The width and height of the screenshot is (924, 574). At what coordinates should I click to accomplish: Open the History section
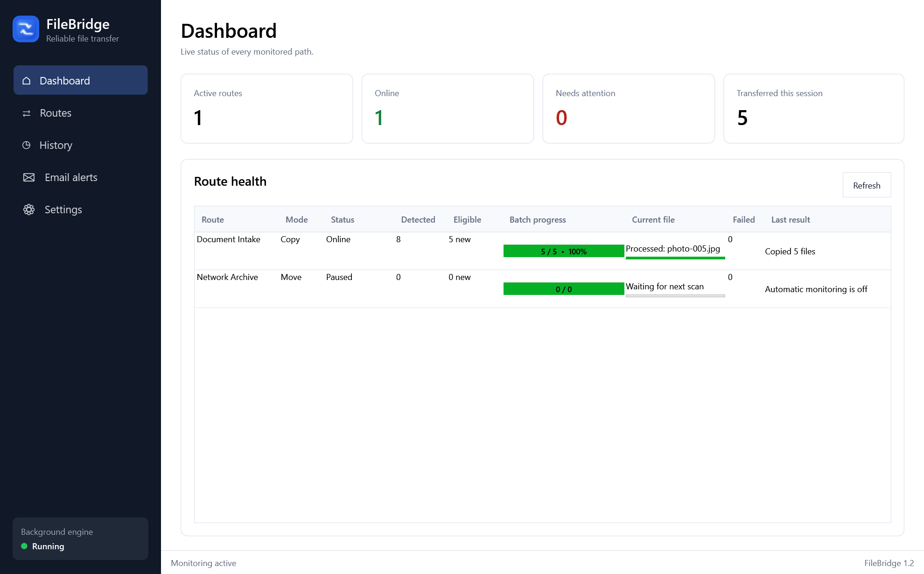81,145
